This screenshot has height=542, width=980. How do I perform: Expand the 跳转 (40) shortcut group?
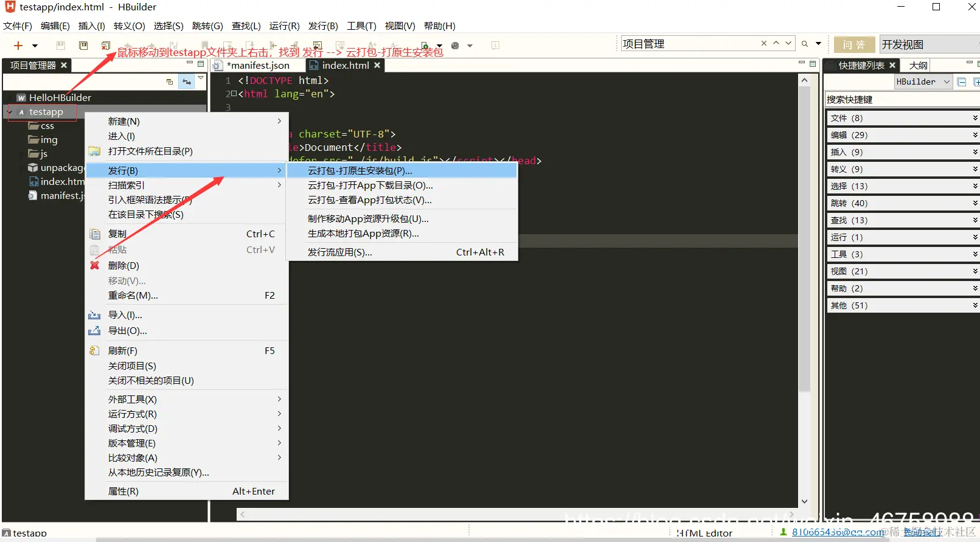click(x=903, y=203)
